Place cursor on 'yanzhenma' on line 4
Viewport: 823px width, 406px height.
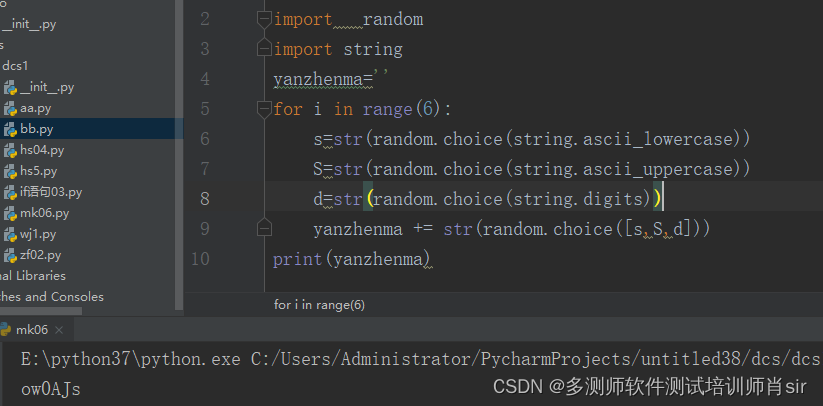click(318, 80)
